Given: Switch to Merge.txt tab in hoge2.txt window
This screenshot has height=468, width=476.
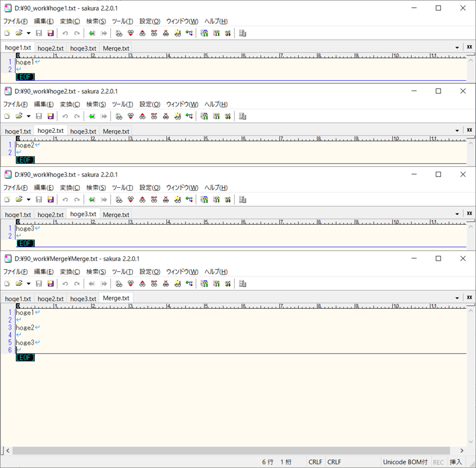Looking at the screenshot, I should [116, 131].
